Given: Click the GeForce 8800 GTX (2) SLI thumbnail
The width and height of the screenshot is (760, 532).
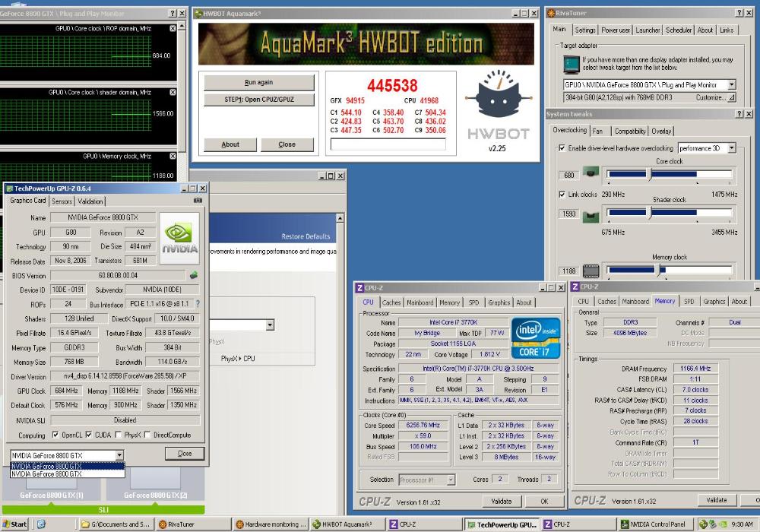Looking at the screenshot, I should point(155,485).
